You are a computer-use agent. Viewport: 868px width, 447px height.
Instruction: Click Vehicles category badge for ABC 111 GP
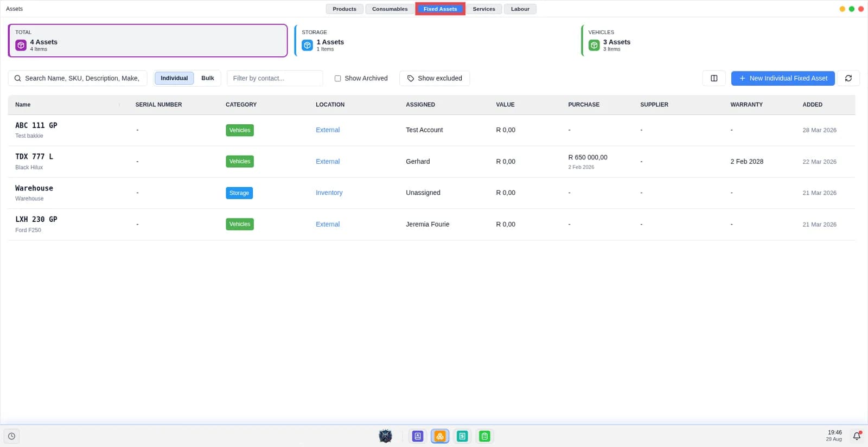pos(240,130)
